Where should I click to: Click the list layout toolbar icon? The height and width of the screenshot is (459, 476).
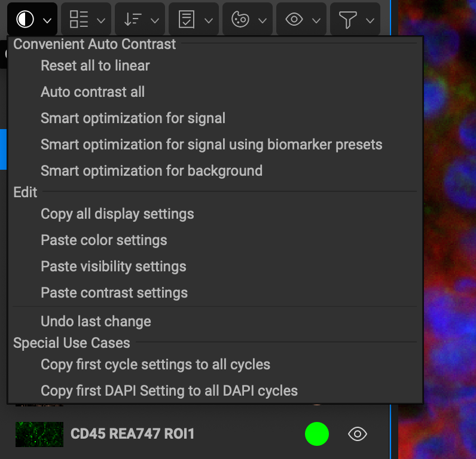click(x=79, y=19)
